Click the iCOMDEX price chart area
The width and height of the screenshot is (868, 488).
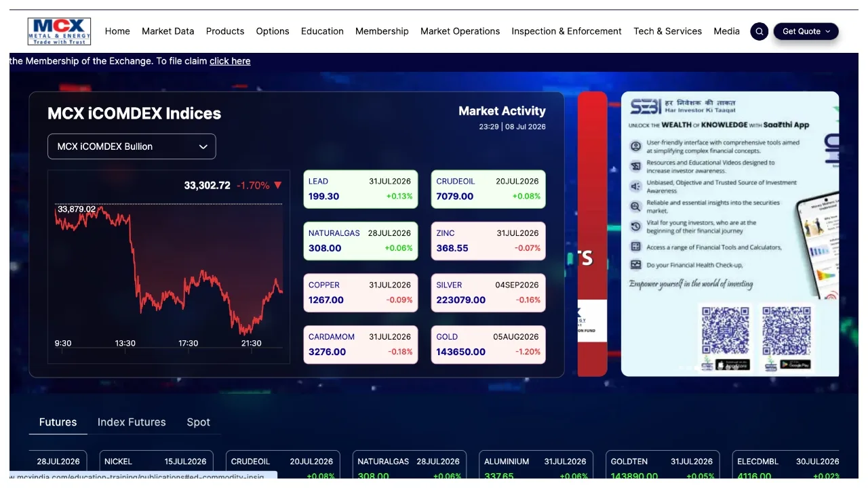tap(169, 267)
